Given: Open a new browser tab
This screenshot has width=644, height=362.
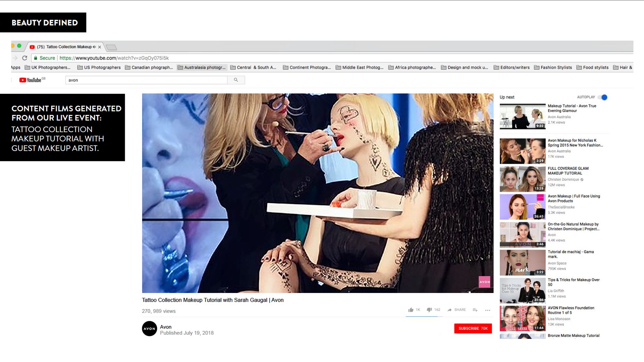Looking at the screenshot, I should coord(111,47).
